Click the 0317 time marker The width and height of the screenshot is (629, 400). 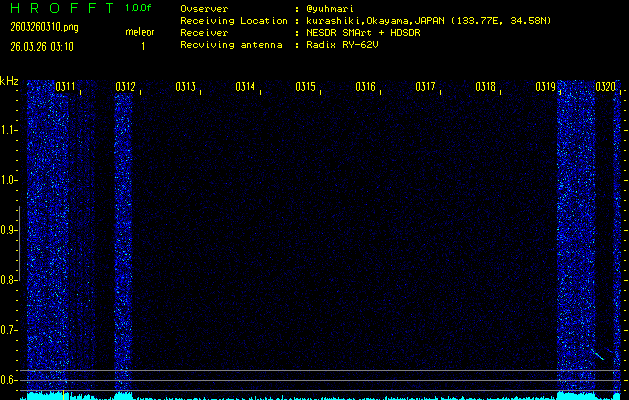tap(426, 87)
